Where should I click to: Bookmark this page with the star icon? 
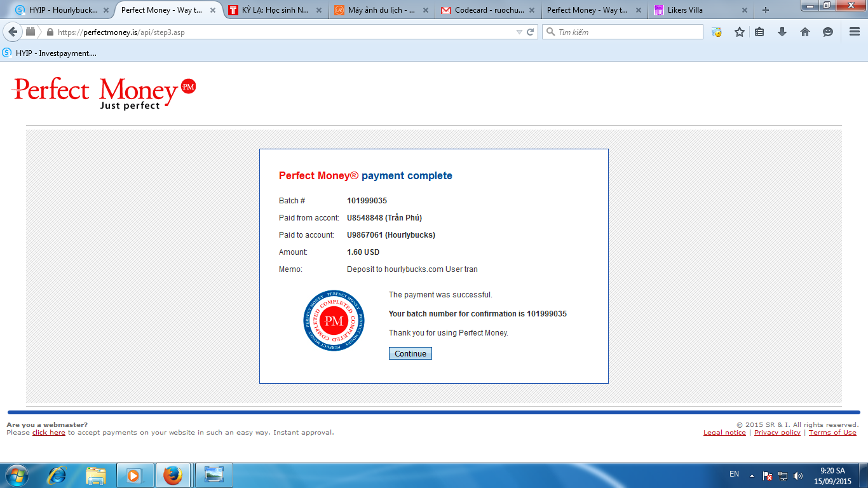click(740, 32)
